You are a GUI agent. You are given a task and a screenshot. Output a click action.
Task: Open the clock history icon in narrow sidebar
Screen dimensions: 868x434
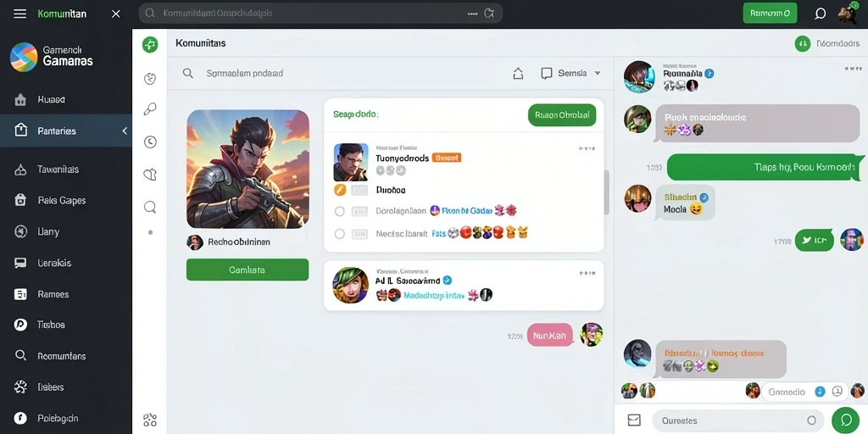click(150, 142)
